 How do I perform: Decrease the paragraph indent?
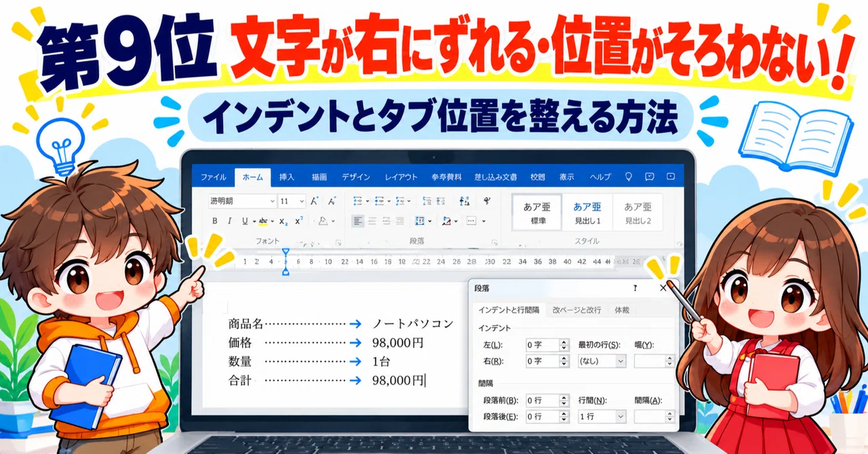click(427, 201)
